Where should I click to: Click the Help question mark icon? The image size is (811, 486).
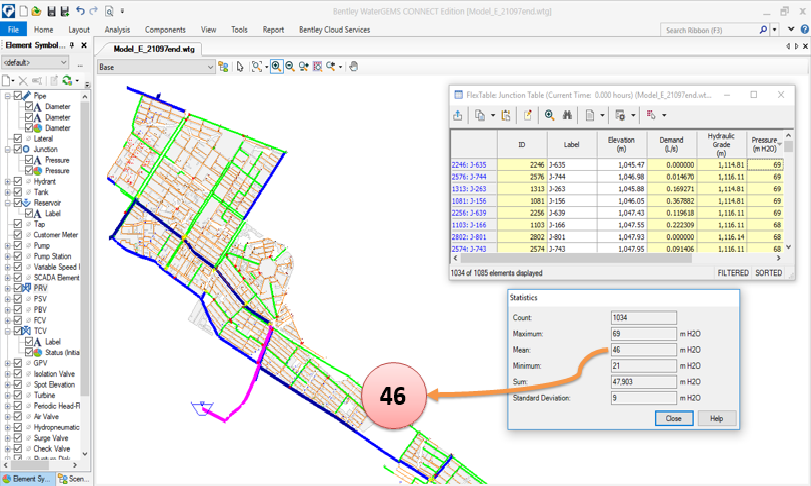pos(805,29)
